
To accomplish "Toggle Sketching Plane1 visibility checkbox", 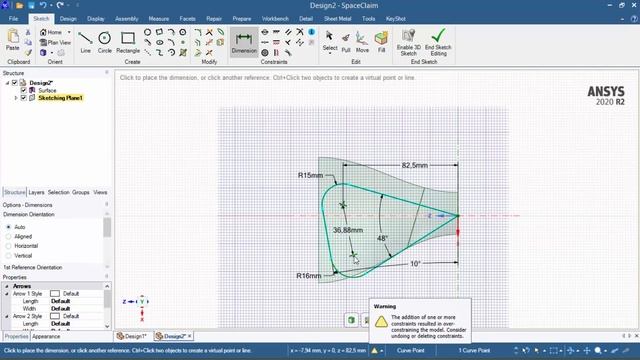I will tap(24, 98).
